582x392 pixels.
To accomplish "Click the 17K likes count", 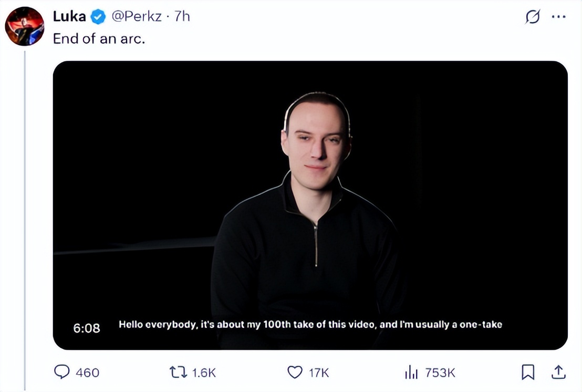I will [318, 373].
